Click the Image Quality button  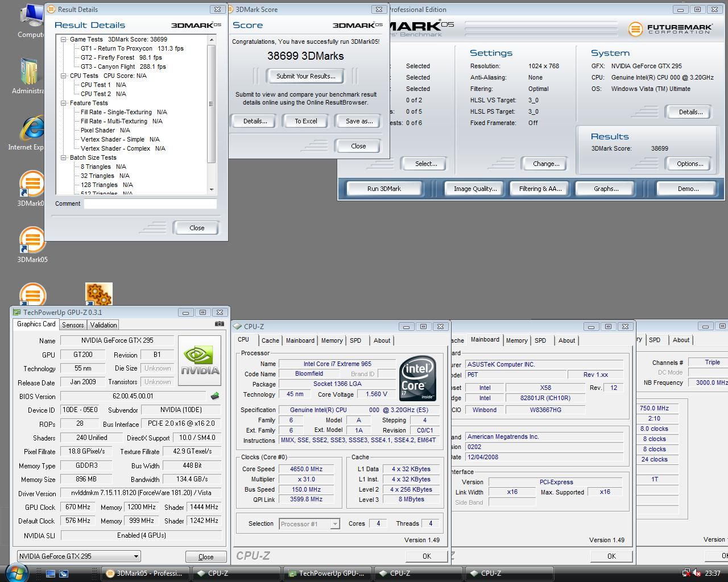[475, 189]
